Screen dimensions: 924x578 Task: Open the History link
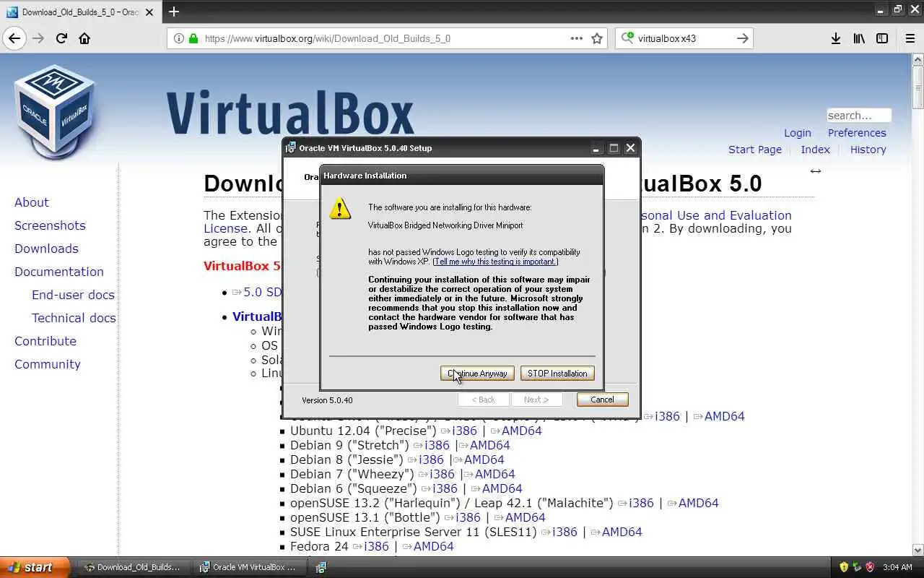click(868, 150)
